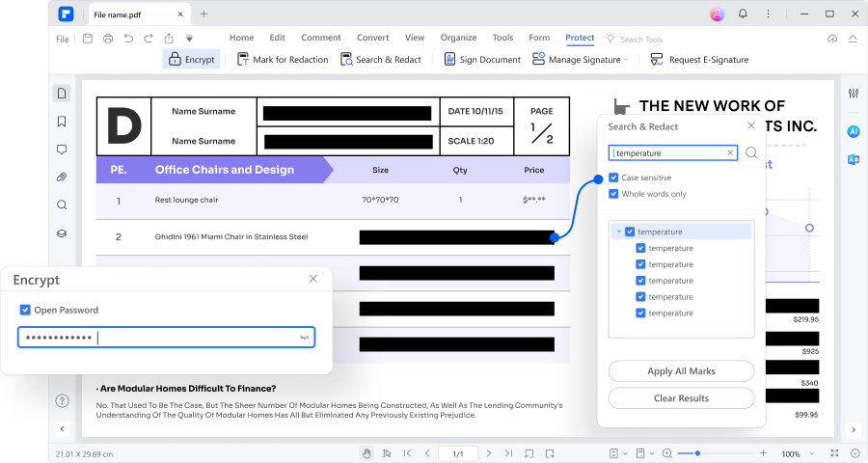Image resolution: width=868 pixels, height=463 pixels.
Task: Undo the last action
Action: pos(128,39)
